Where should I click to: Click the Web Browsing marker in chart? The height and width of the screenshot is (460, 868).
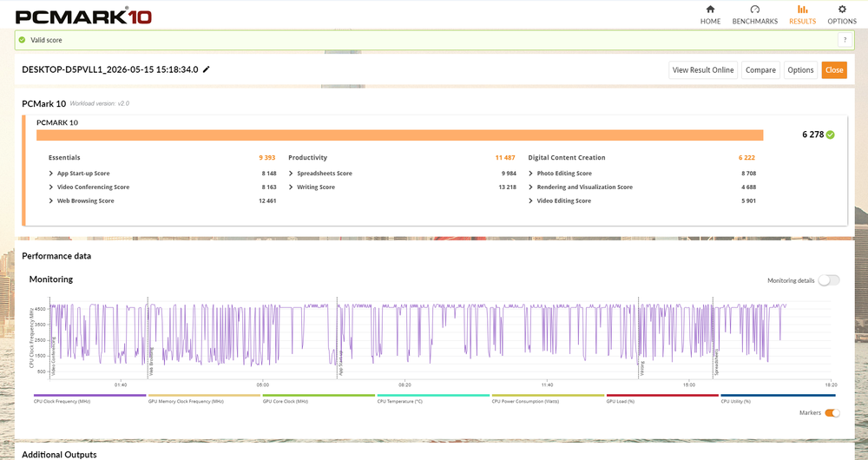[x=152, y=362]
